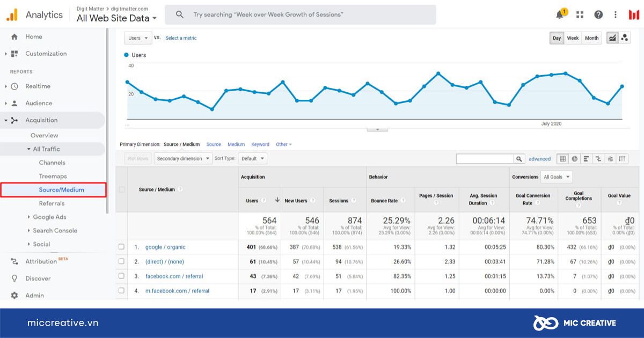Click the chart collapse handle below graph
This screenshot has height=338, width=644.
pos(377,129)
